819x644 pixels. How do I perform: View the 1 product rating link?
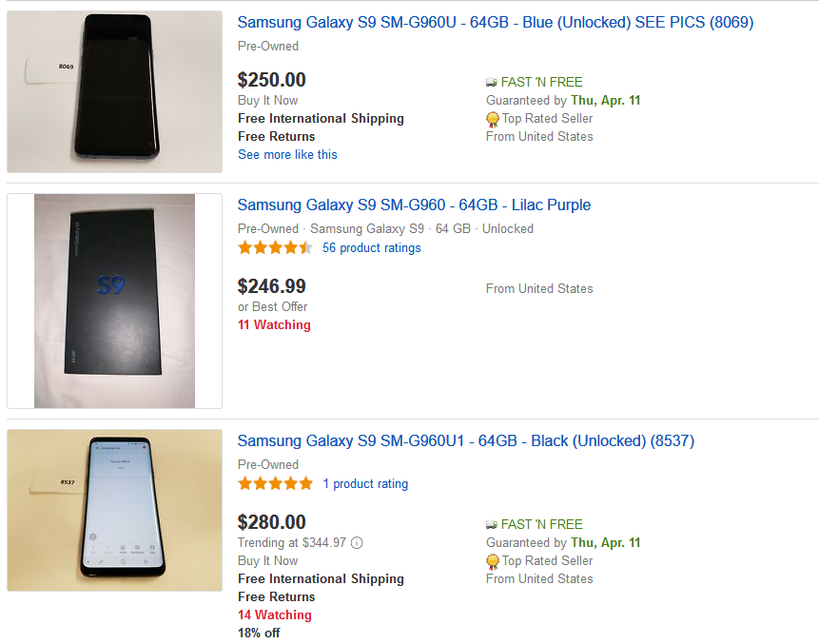point(365,484)
